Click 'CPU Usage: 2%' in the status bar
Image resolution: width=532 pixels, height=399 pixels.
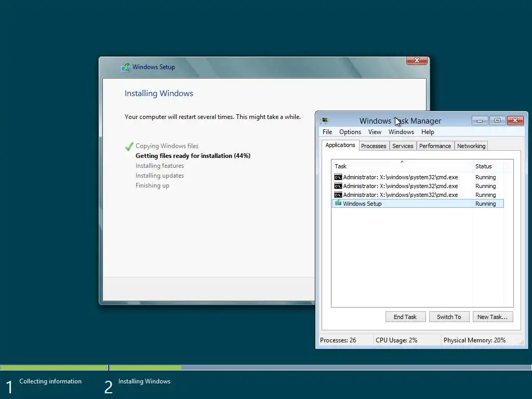click(x=396, y=340)
